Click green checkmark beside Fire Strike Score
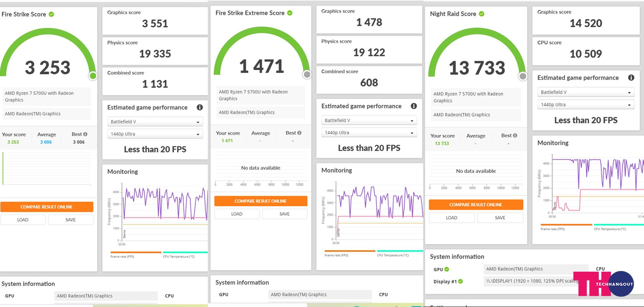 click(51, 14)
